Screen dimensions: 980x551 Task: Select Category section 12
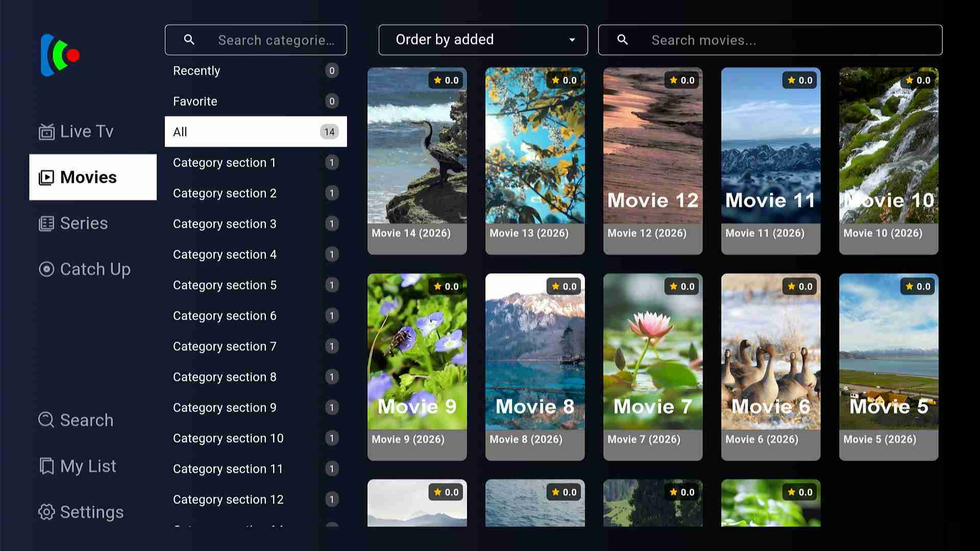[256, 499]
